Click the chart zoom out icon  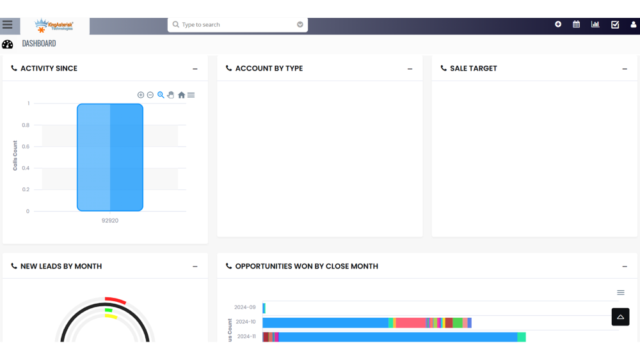[150, 95]
